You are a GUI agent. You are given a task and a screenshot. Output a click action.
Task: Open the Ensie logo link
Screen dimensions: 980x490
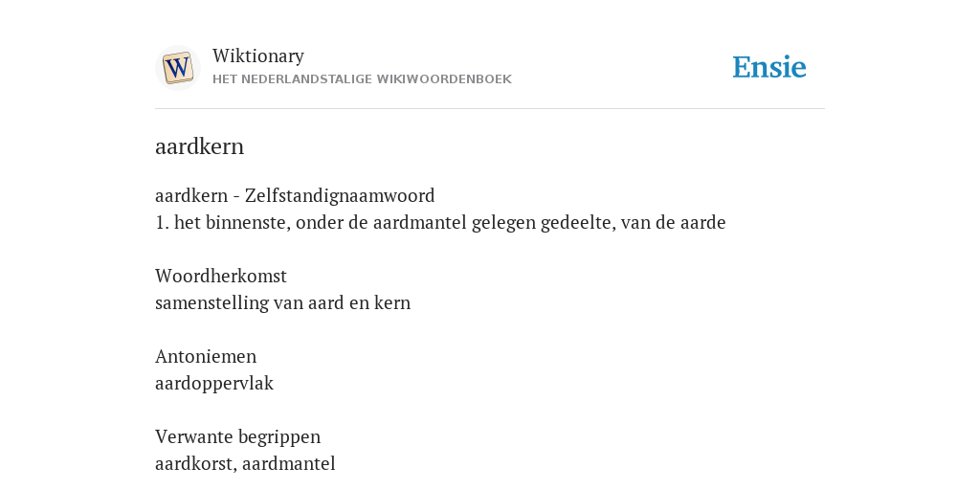pyautogui.click(x=768, y=67)
